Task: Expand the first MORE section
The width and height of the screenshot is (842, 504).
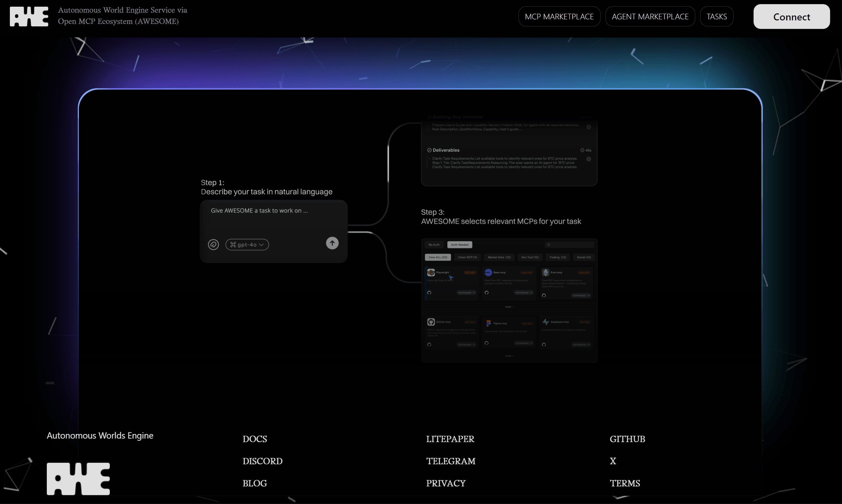Action: (x=509, y=307)
